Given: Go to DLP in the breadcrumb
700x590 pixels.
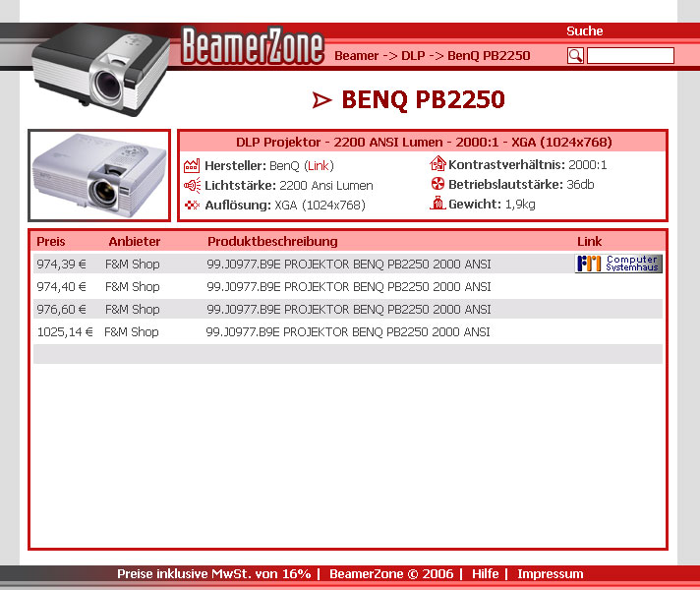Looking at the screenshot, I should tap(413, 56).
